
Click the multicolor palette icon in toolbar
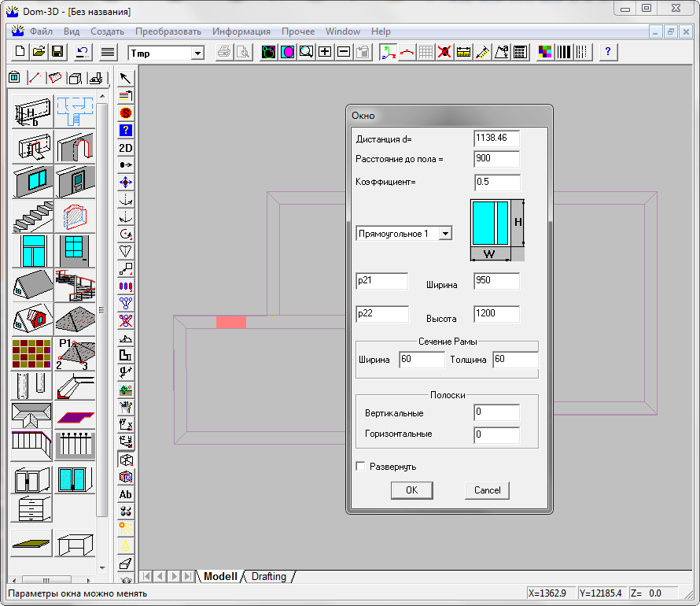(544, 53)
